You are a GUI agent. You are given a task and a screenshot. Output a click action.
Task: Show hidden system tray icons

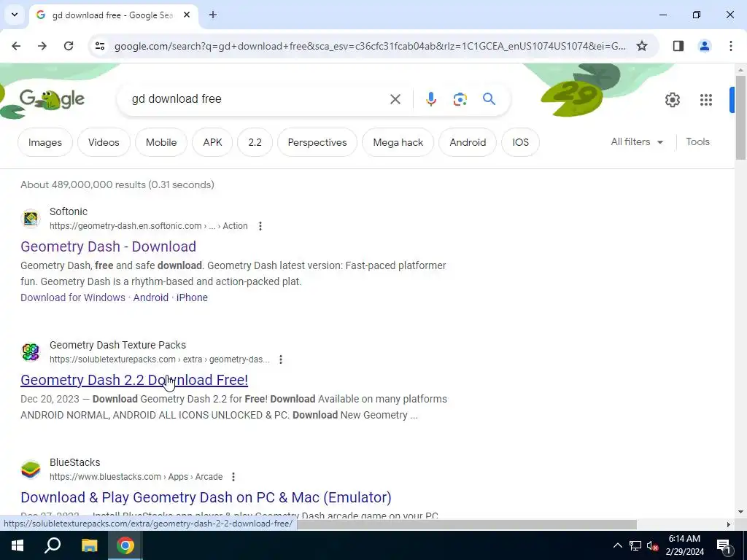tap(617, 545)
